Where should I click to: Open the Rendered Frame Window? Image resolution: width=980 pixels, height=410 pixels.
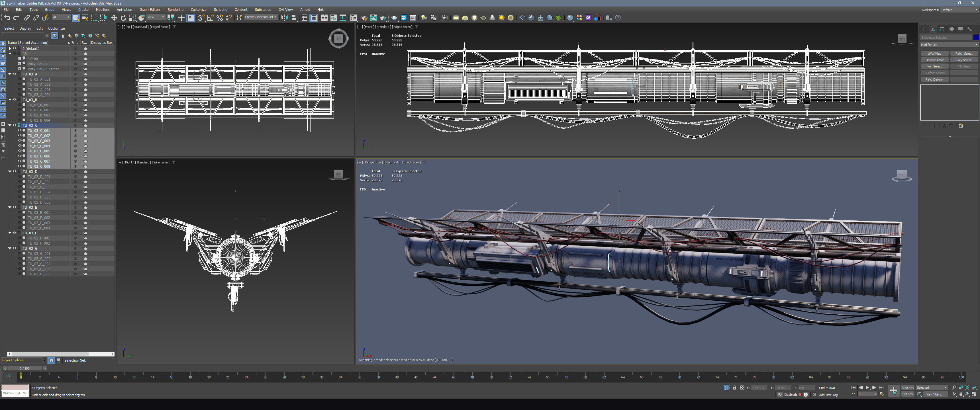point(373,17)
